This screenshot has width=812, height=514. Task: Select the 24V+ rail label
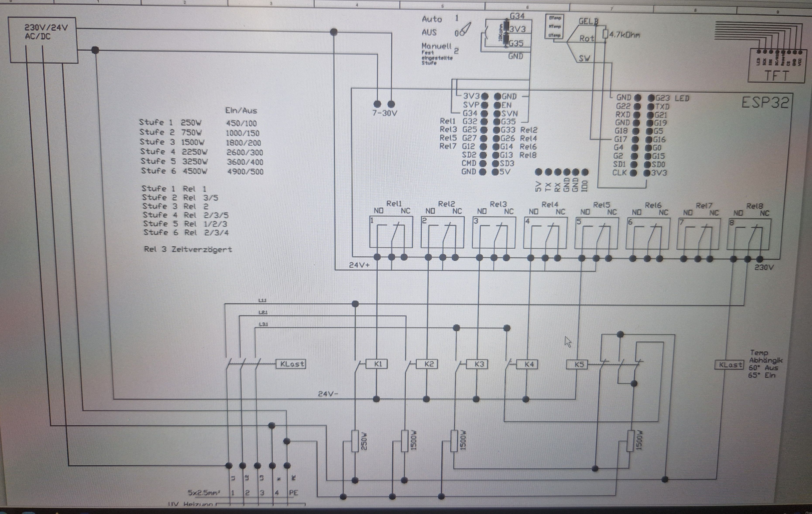[x=359, y=265]
